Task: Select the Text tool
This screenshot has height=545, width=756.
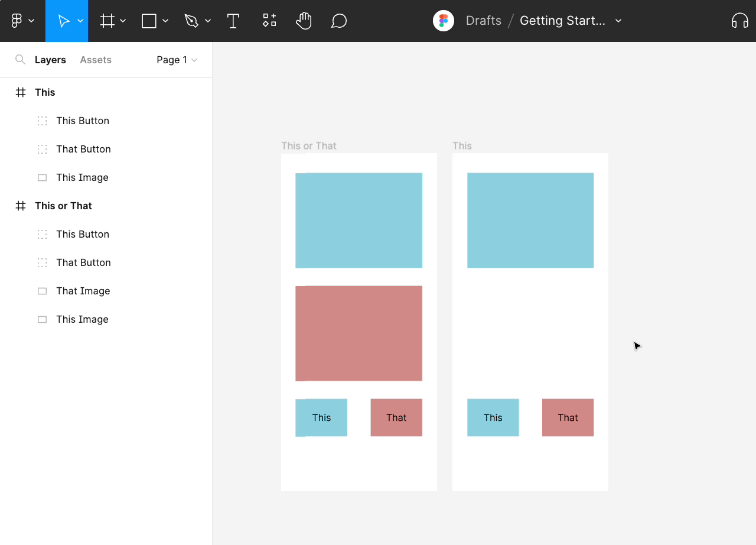Action: pyautogui.click(x=233, y=21)
